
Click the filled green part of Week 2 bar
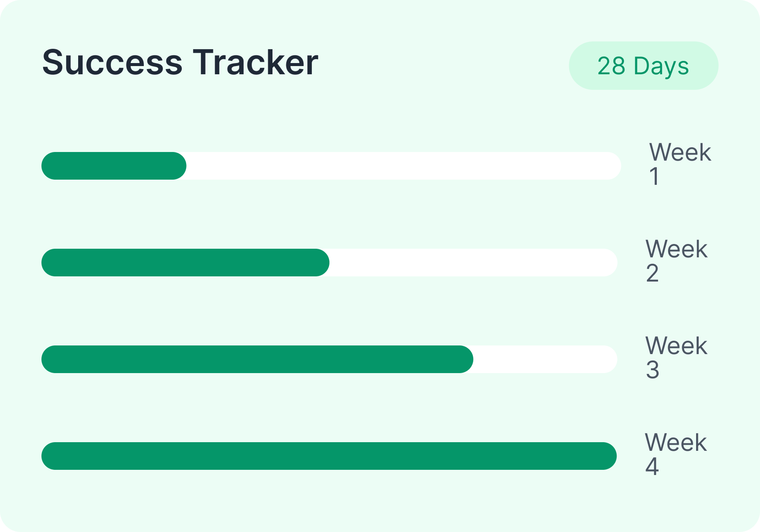tap(185, 263)
